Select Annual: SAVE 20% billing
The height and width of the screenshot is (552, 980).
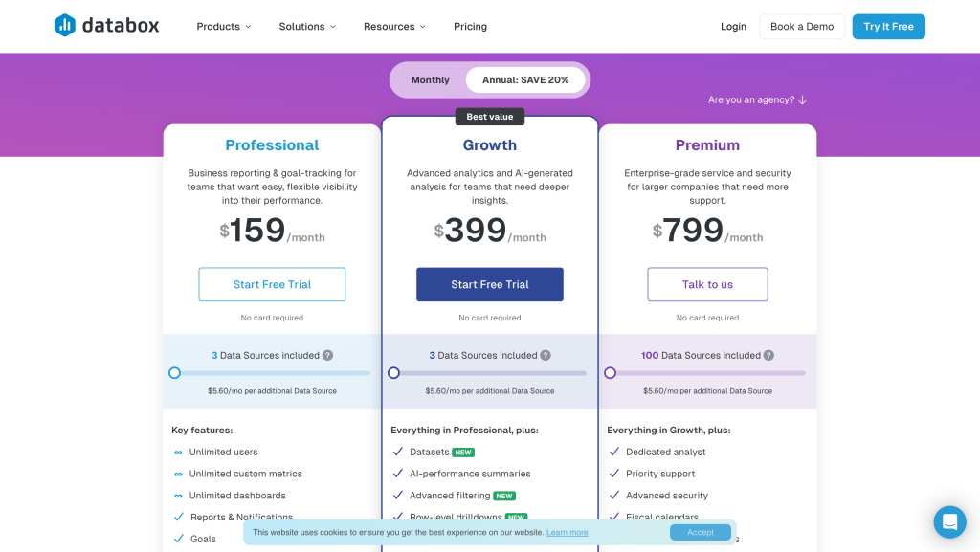(525, 80)
